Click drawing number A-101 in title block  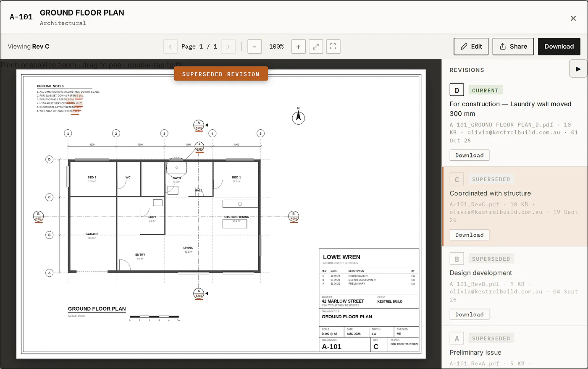[x=331, y=347]
